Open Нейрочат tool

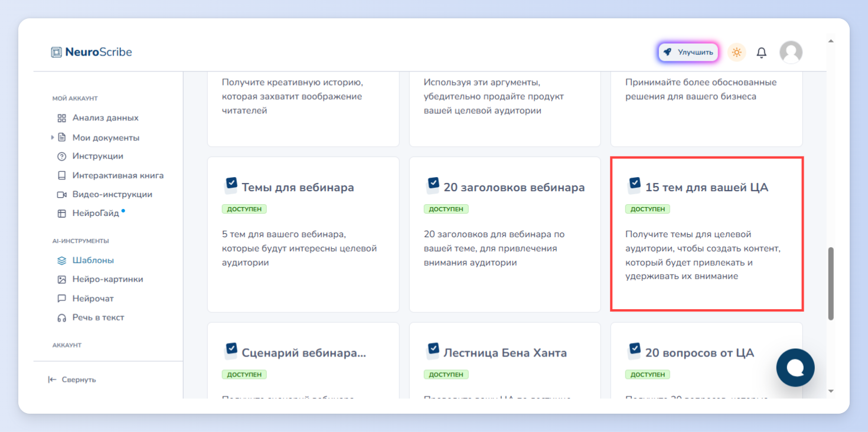click(93, 299)
